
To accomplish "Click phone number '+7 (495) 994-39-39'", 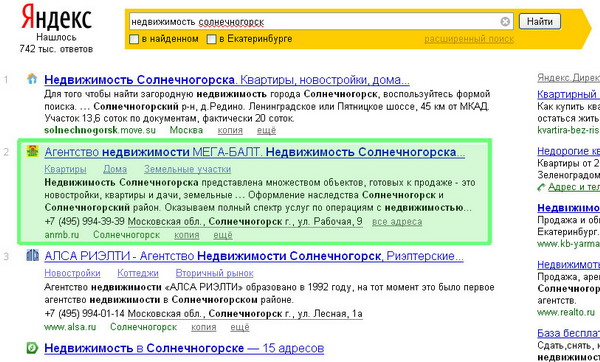I will 85,222.
